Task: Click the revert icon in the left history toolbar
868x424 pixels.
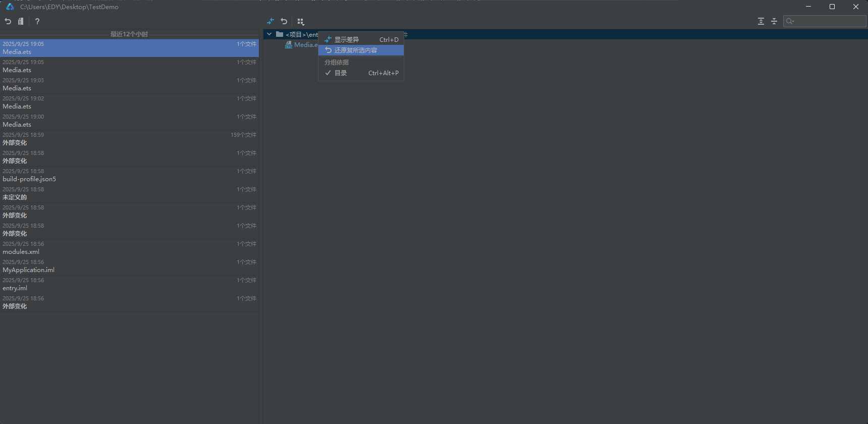Action: [8, 21]
